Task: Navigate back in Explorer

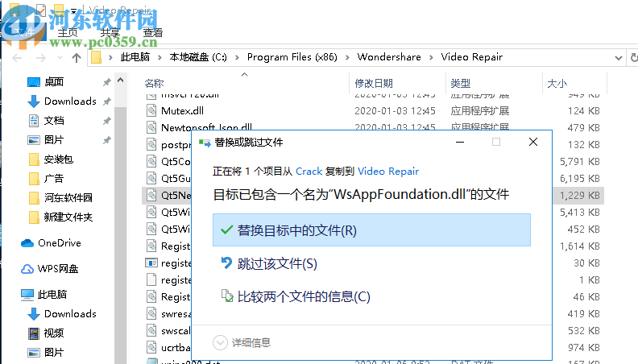Action: click(17, 58)
